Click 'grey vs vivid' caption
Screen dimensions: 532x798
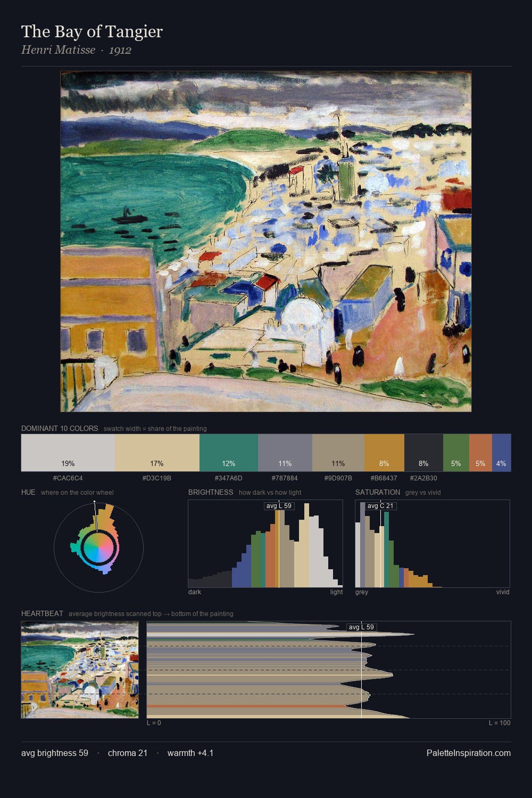point(423,493)
